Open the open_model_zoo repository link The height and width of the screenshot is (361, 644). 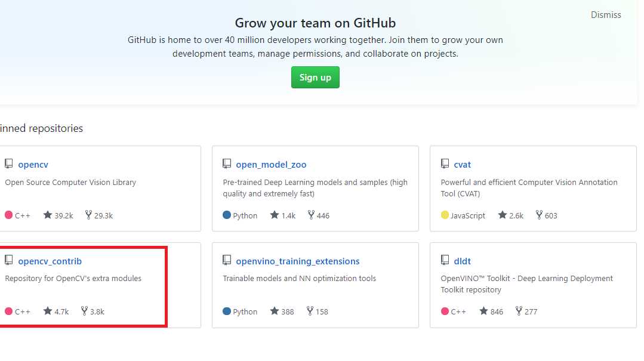point(271,164)
